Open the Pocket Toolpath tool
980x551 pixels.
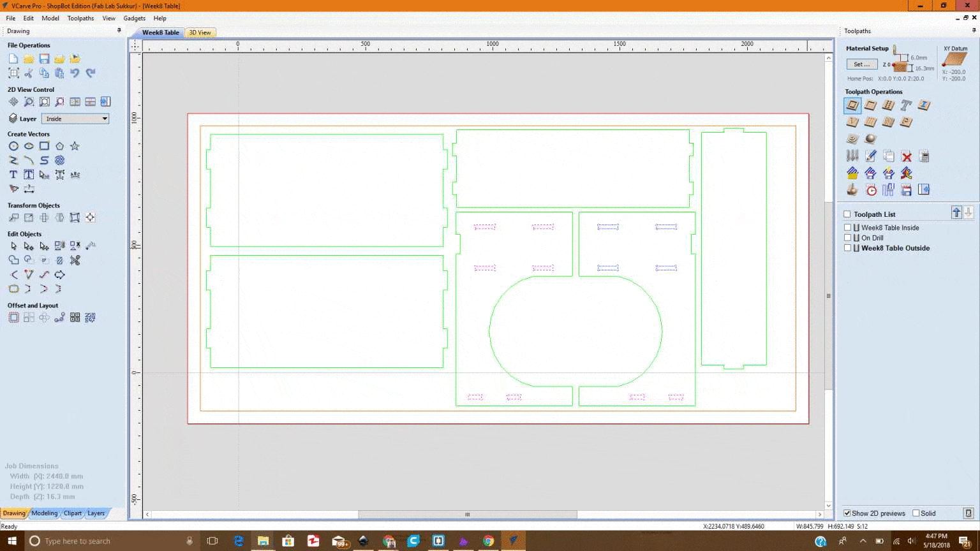(x=870, y=105)
